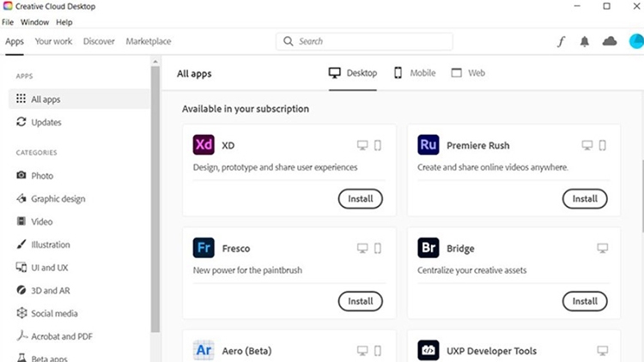
Task: Open the File menu
Action: coord(8,22)
